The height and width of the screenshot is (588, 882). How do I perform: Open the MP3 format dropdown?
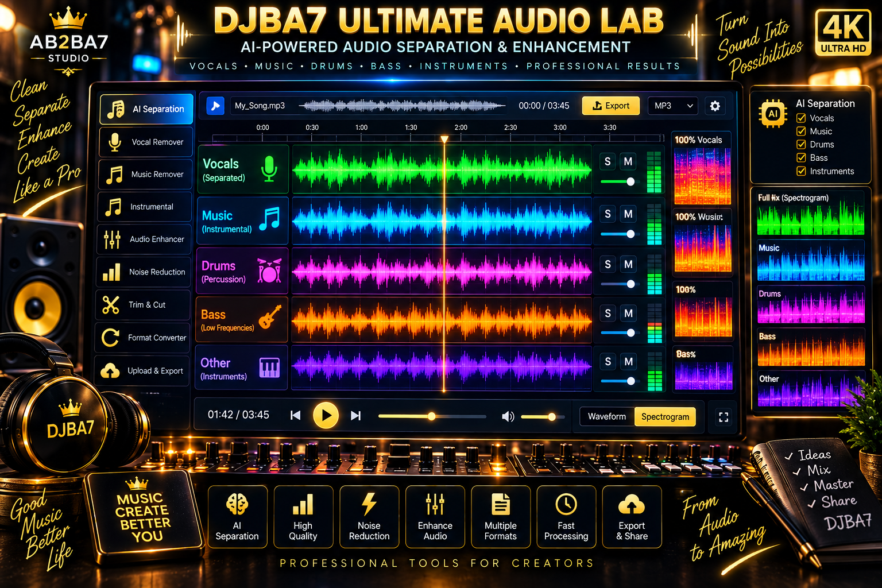point(674,106)
